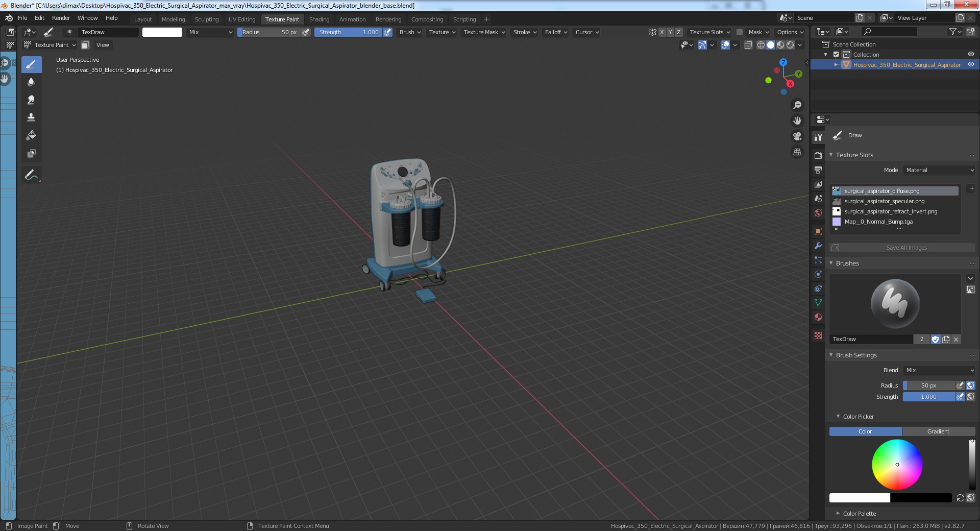
Task: Toggle fake user shield for TexDraw
Action: (x=936, y=340)
